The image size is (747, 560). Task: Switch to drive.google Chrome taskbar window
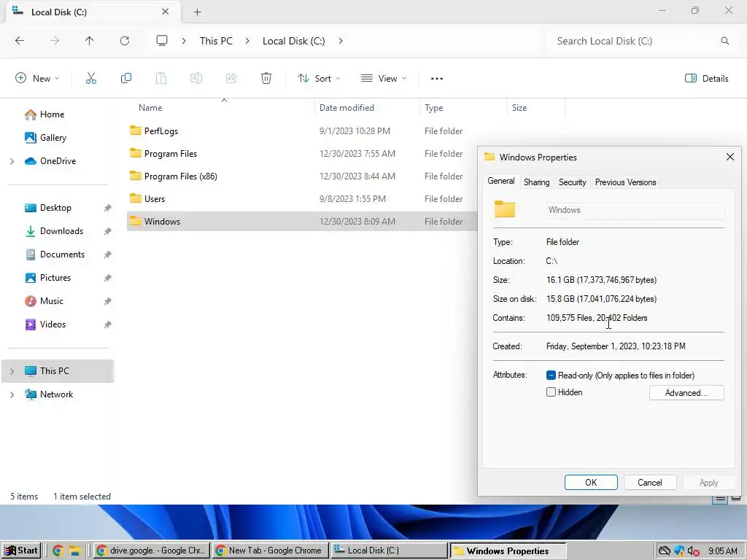point(152,551)
